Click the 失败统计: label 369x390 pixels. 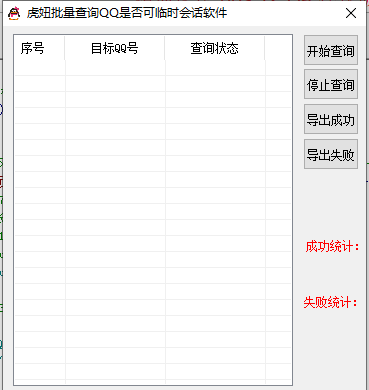coord(330,302)
